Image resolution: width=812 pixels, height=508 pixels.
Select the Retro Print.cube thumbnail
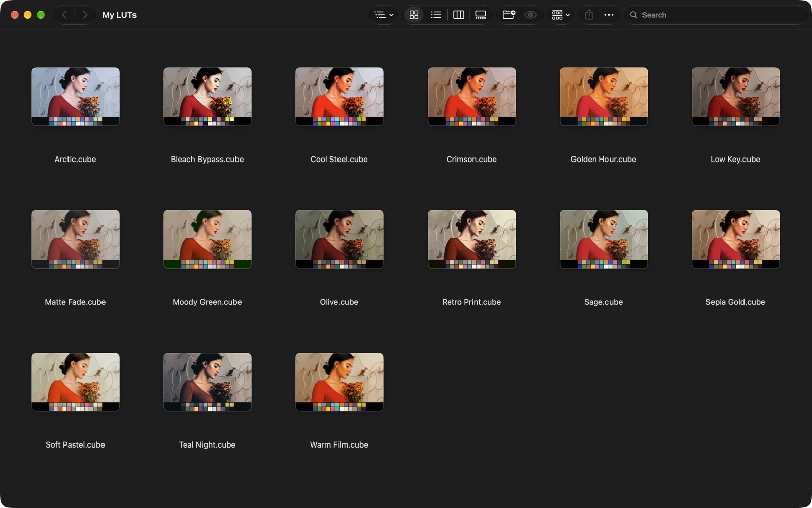[x=471, y=239]
